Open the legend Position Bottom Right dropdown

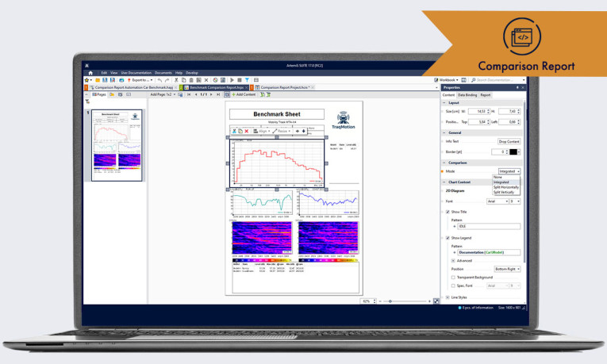(x=508, y=269)
